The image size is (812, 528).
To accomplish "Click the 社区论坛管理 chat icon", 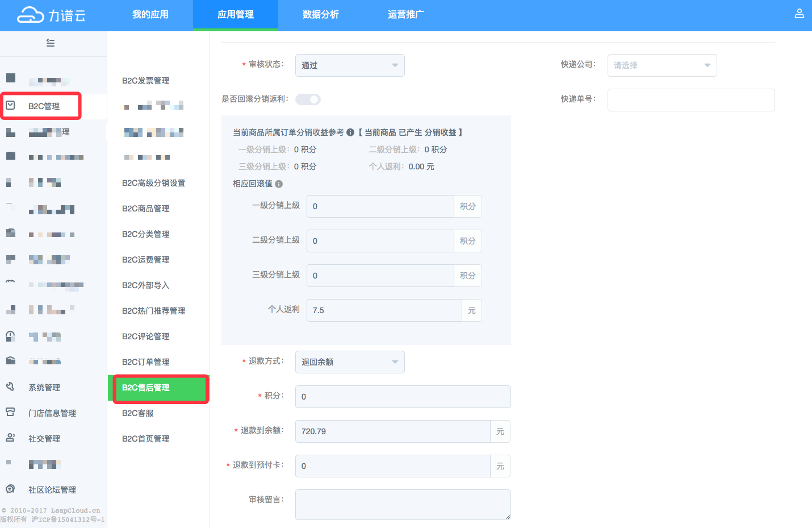I will tap(10, 489).
